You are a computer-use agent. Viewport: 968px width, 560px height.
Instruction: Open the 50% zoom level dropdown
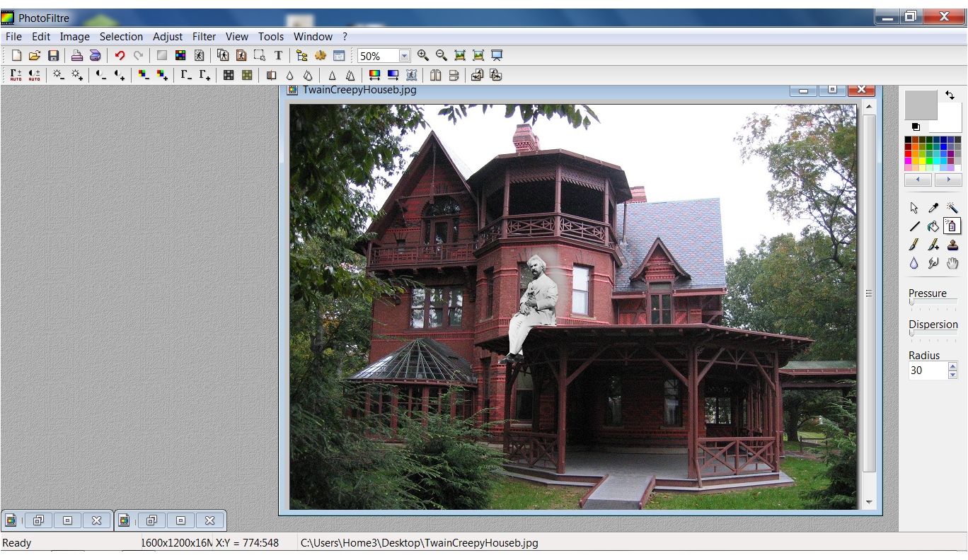point(404,56)
